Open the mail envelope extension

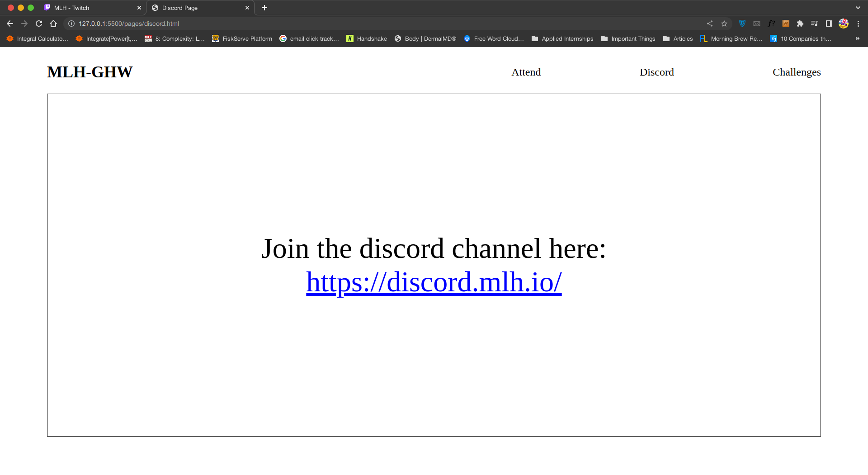tap(757, 24)
